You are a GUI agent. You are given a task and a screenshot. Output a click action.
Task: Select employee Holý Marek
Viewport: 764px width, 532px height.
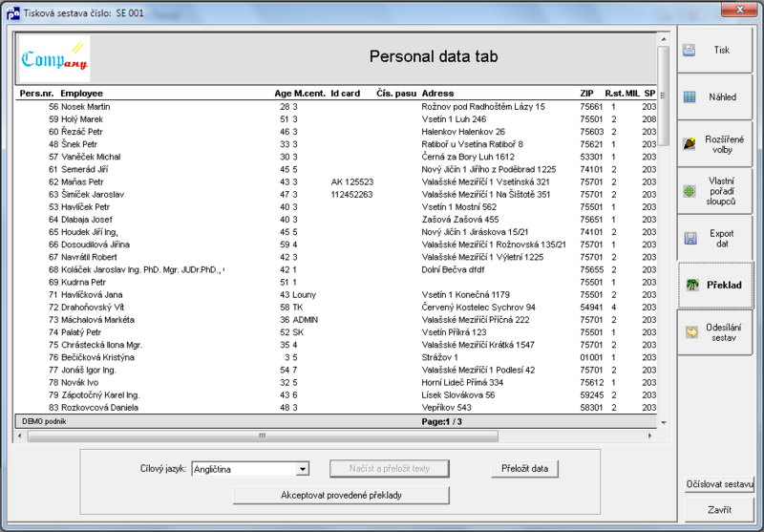[x=82, y=119]
